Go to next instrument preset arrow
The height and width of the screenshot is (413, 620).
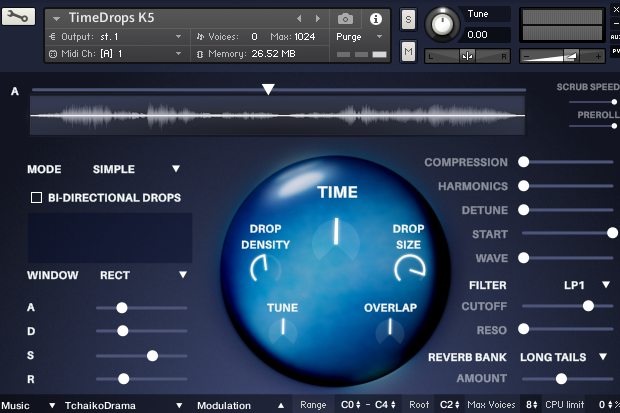[318, 19]
